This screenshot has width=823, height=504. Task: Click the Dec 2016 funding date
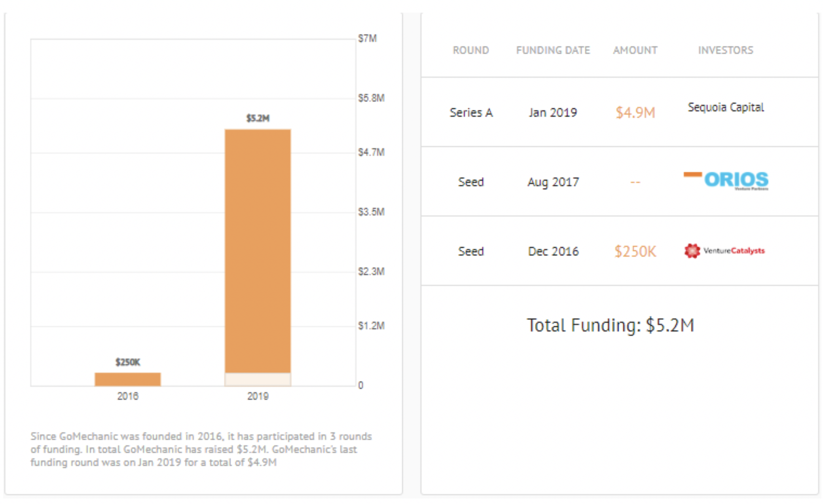[553, 251]
